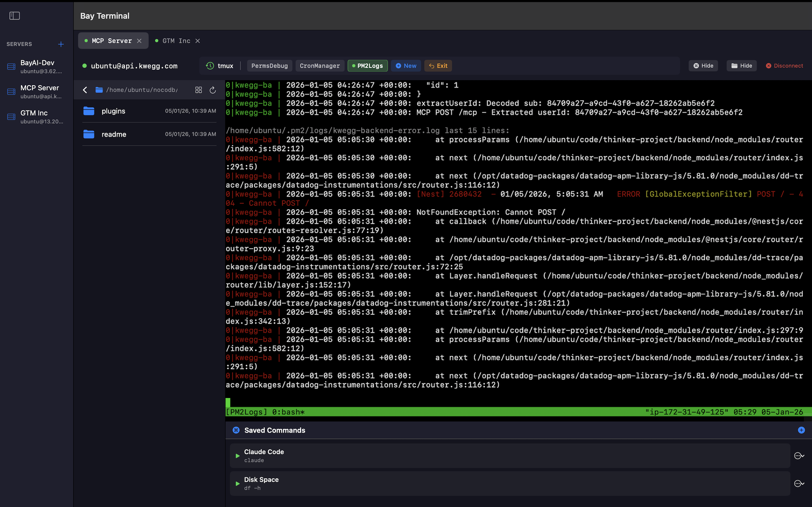Expand the Claude Code saved command

(x=238, y=456)
